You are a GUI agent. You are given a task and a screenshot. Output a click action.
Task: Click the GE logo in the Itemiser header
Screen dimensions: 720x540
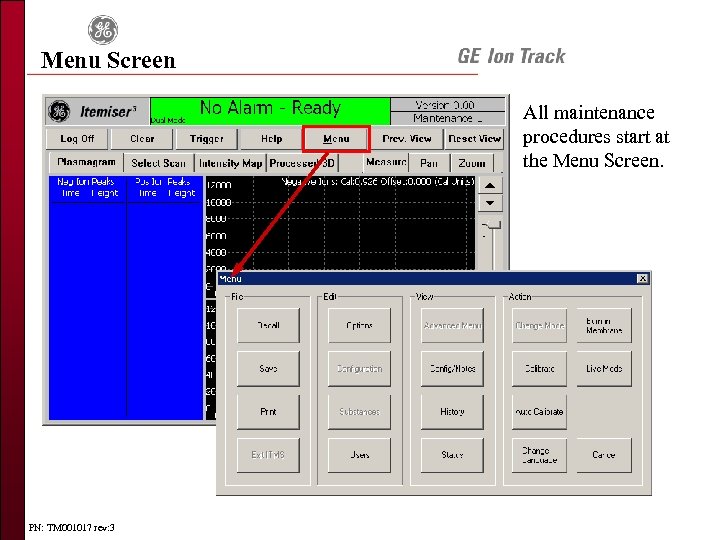point(60,111)
